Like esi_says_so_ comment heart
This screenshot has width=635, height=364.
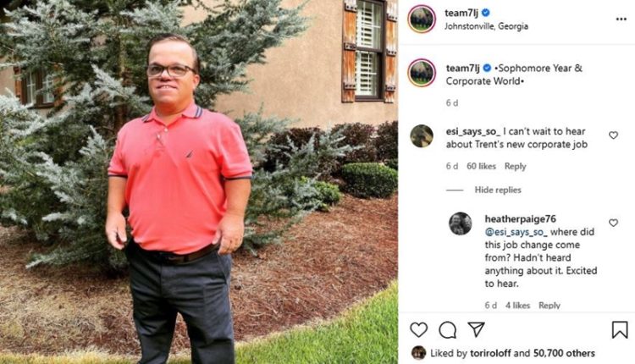pyautogui.click(x=614, y=135)
